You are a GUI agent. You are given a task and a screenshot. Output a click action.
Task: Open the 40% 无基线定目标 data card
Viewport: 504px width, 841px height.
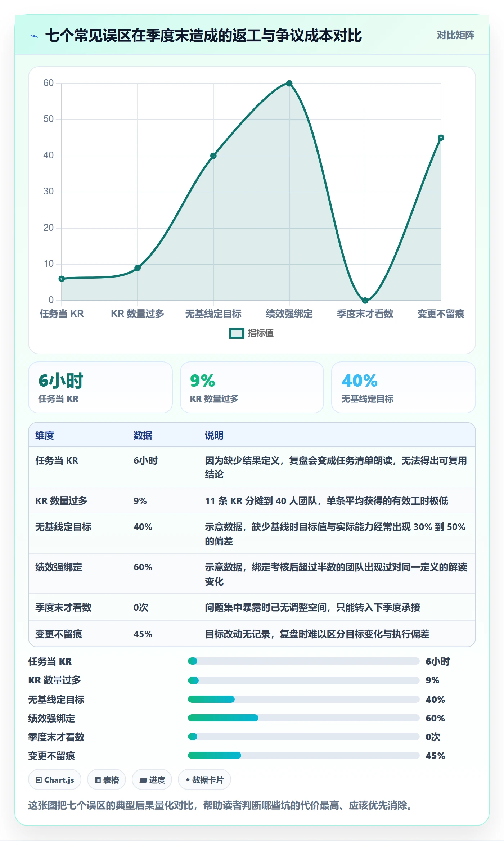tap(404, 387)
